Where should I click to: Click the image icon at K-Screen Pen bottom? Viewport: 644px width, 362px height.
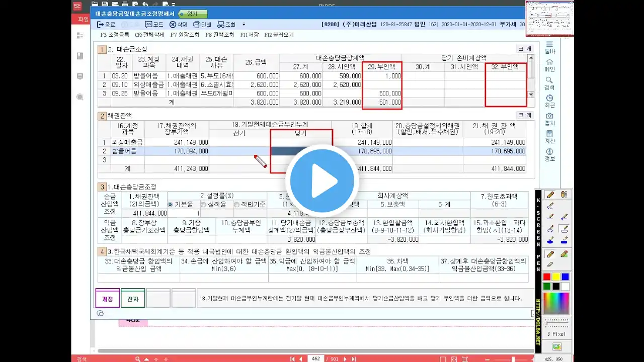[x=556, y=346]
